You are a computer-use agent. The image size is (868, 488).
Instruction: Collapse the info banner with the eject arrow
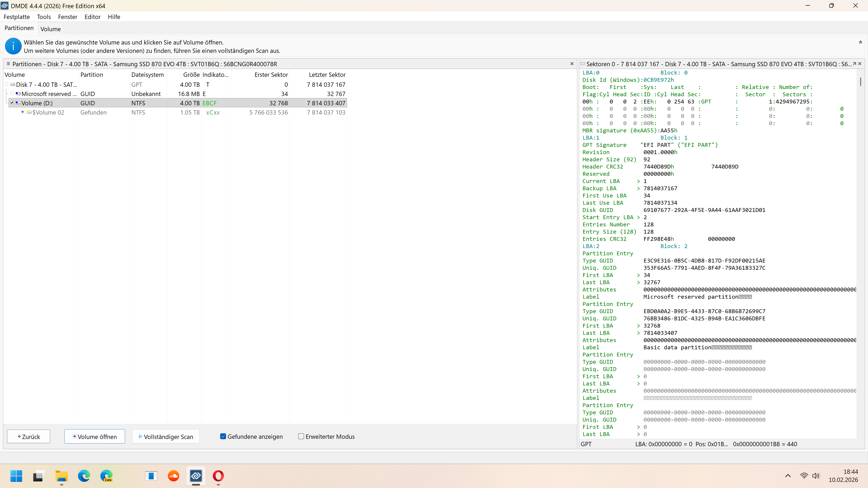tap(860, 42)
